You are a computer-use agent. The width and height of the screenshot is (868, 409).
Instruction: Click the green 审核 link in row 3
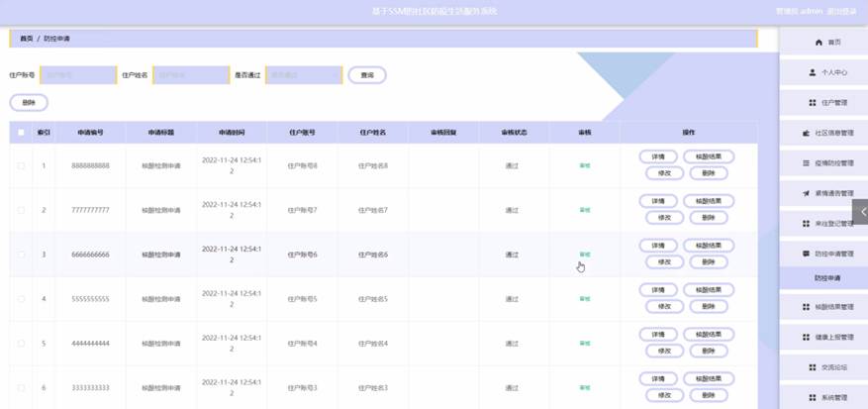coord(585,255)
